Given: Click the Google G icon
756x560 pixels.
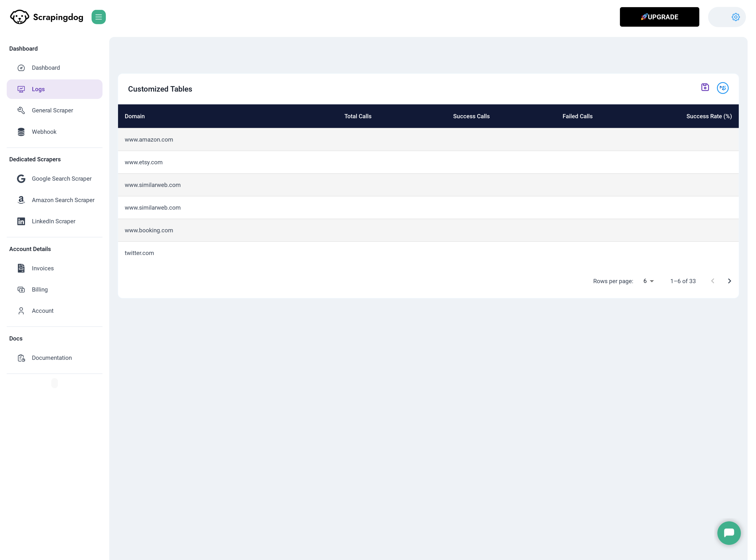Looking at the screenshot, I should [x=21, y=179].
